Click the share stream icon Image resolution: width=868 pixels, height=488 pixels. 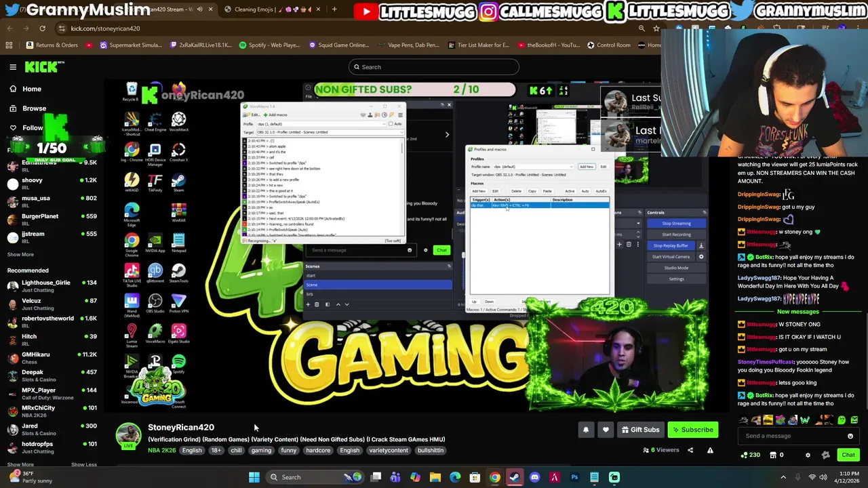tap(690, 450)
